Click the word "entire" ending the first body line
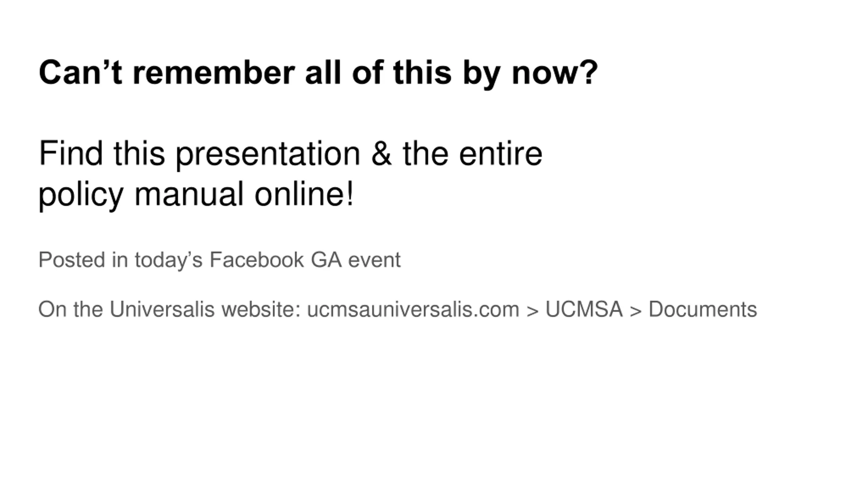Screen dimensions: 868x488 (501, 155)
